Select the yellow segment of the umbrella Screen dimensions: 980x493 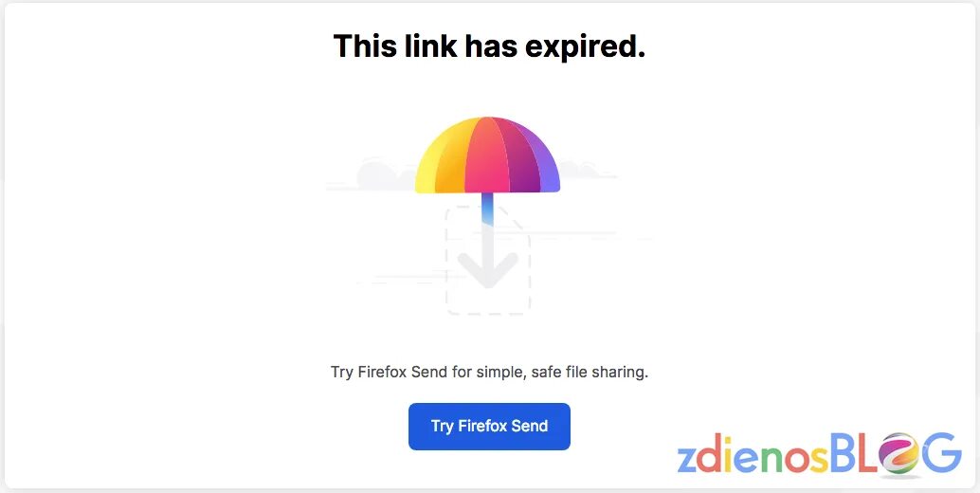coord(428,166)
